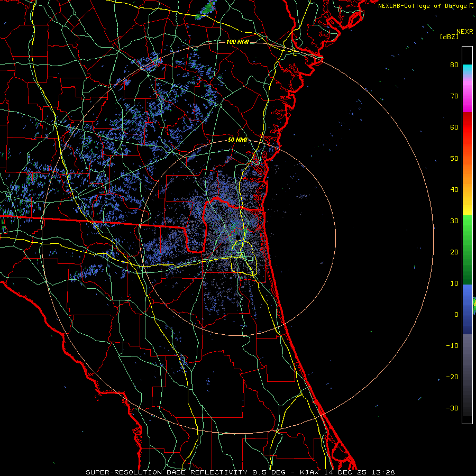
Task: Click the [dBZ] units label
Action: click(449, 36)
